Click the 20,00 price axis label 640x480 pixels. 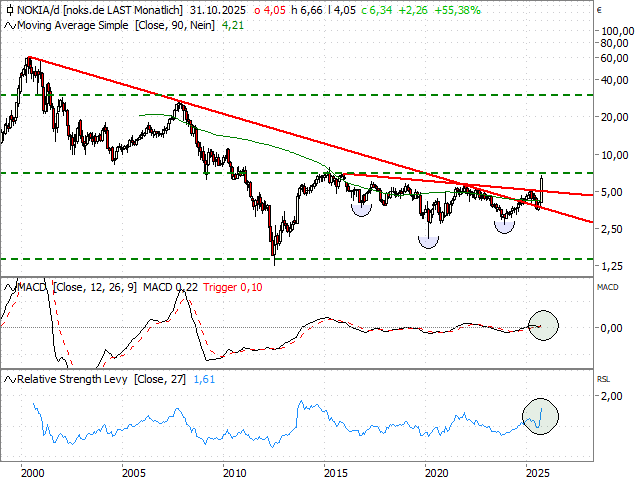pos(615,117)
